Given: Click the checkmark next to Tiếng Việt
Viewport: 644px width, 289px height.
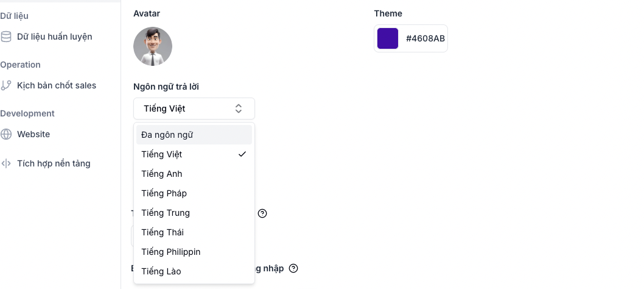Looking at the screenshot, I should click(x=242, y=154).
